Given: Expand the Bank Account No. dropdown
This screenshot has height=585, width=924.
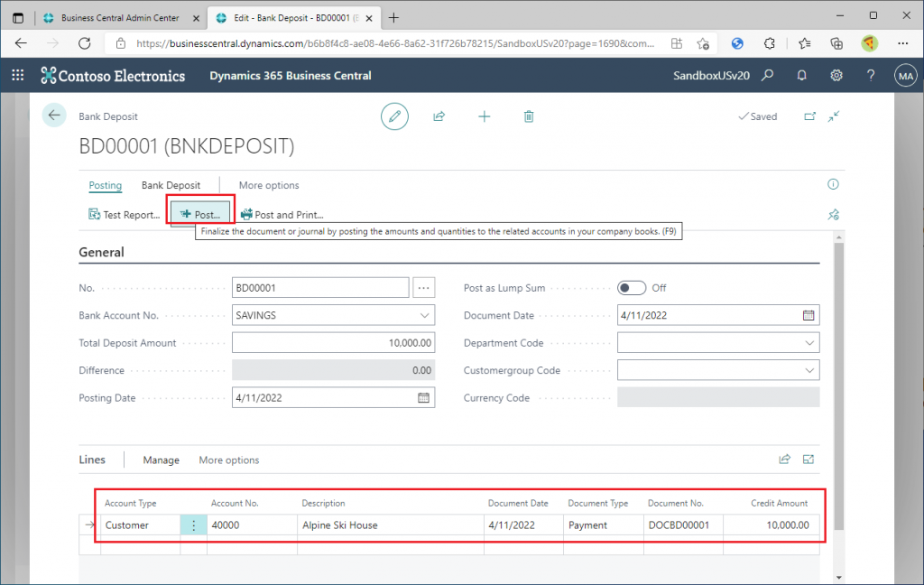Looking at the screenshot, I should 424,315.
